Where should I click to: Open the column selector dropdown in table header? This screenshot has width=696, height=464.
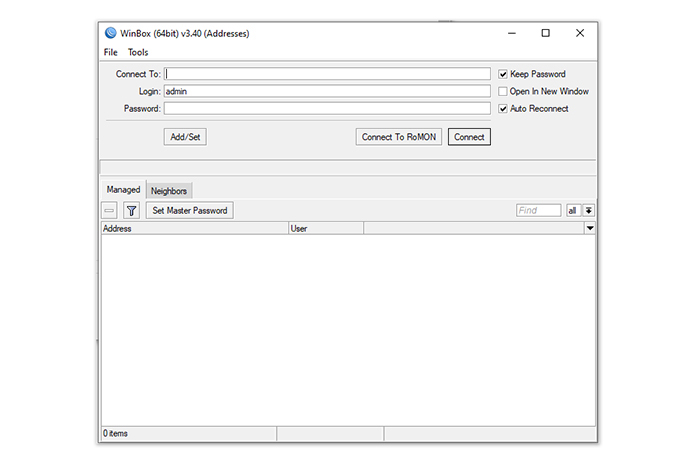click(x=590, y=229)
